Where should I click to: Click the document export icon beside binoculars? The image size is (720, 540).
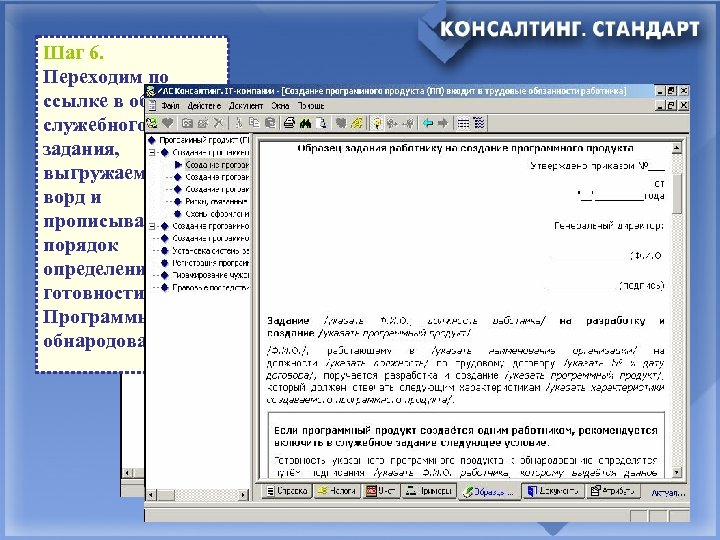click(x=322, y=123)
